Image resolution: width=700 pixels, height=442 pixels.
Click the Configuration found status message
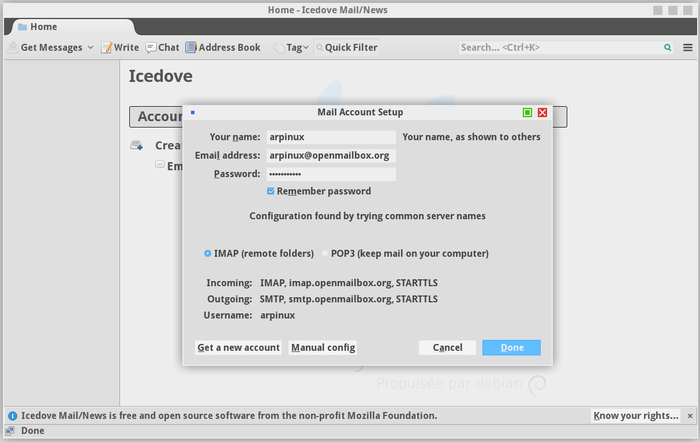[367, 216]
